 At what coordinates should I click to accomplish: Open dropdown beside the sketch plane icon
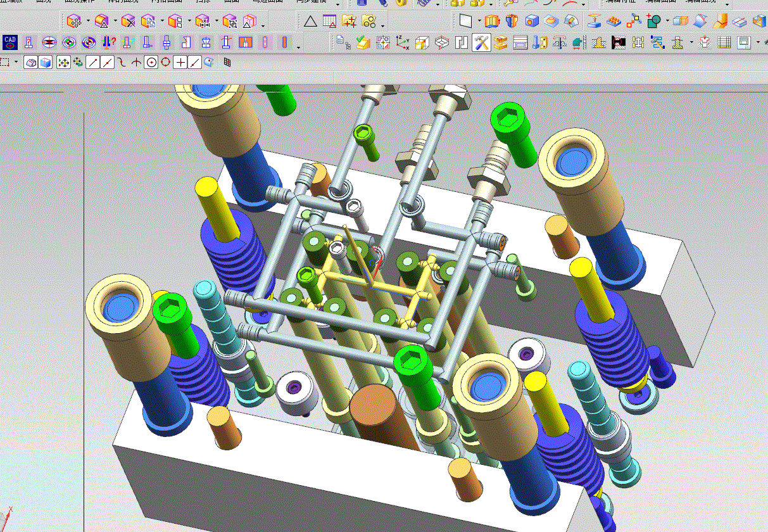pyautogui.click(x=479, y=22)
